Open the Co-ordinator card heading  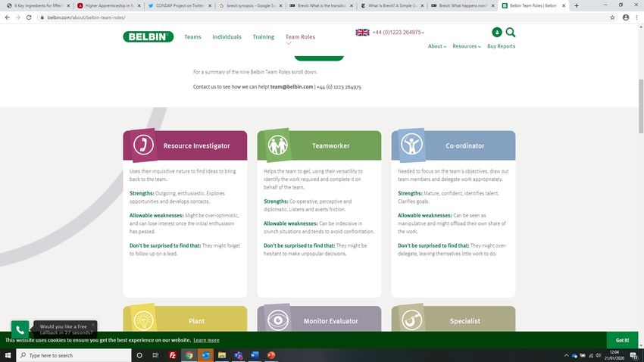click(x=465, y=145)
